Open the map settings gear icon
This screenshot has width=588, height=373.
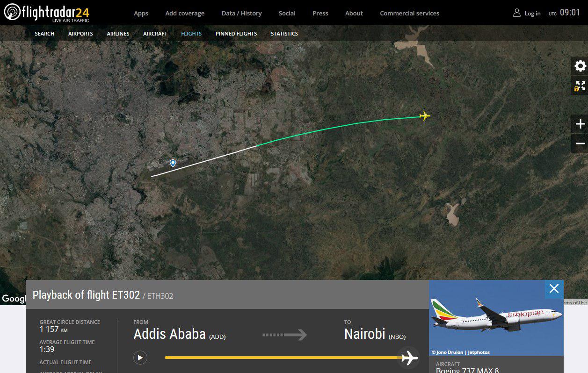(580, 66)
